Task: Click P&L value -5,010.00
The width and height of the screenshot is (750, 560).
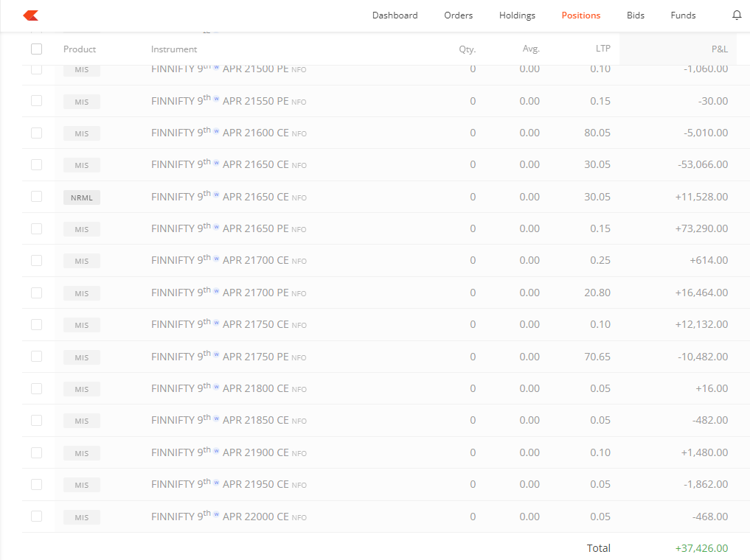Action: point(706,133)
